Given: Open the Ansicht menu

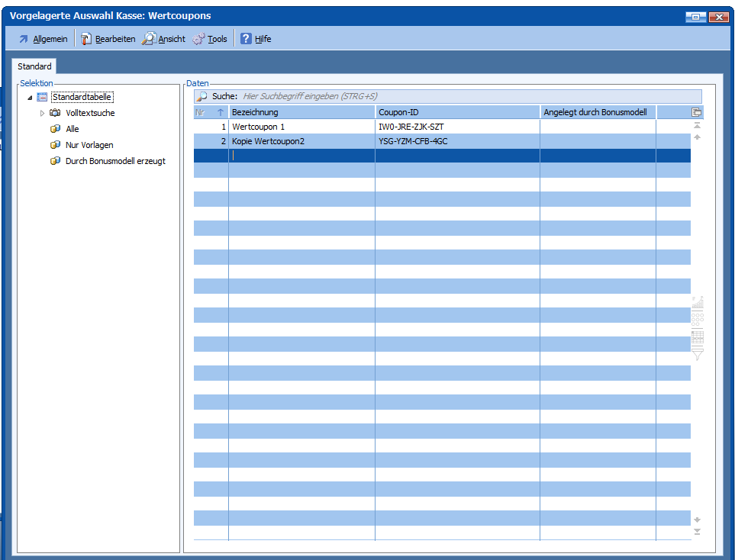Looking at the screenshot, I should (x=163, y=39).
